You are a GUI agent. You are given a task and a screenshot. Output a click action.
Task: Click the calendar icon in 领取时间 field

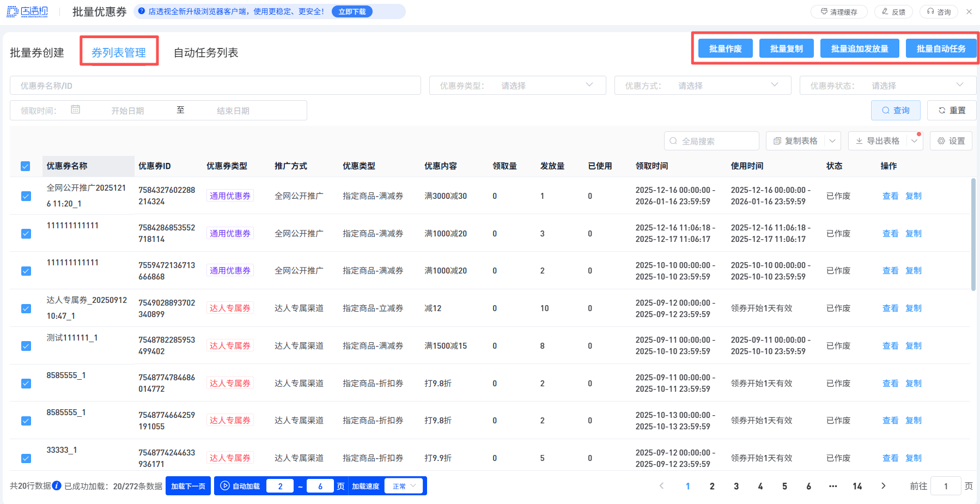coord(75,110)
